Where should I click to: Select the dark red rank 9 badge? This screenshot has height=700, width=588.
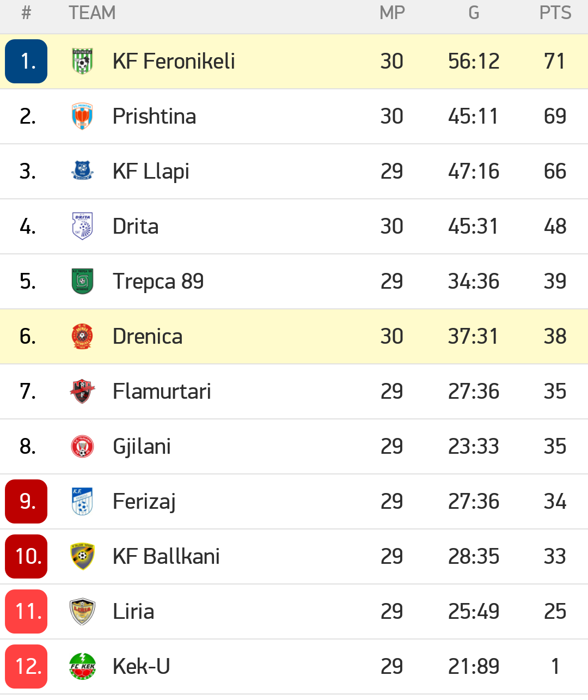coord(26,501)
